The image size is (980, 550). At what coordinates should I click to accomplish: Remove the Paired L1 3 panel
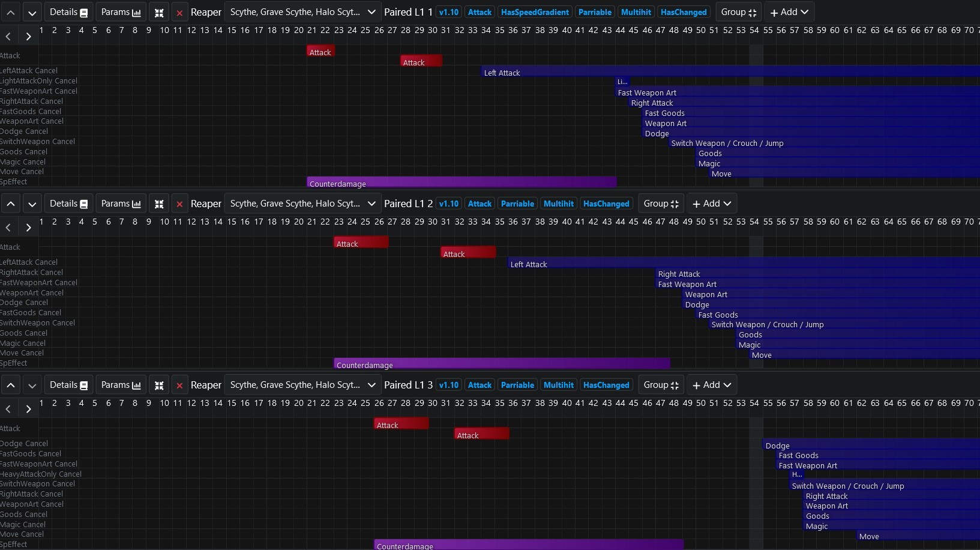pyautogui.click(x=179, y=385)
